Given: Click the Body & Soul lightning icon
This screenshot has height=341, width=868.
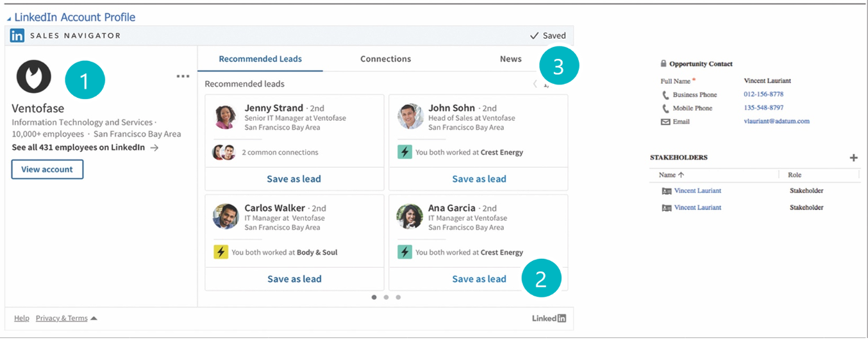Looking at the screenshot, I should pyautogui.click(x=220, y=252).
